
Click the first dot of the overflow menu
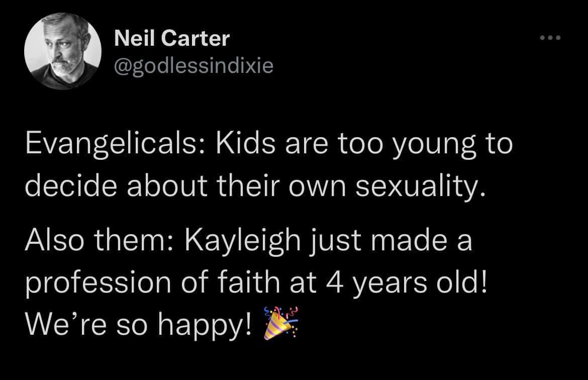pyautogui.click(x=543, y=37)
